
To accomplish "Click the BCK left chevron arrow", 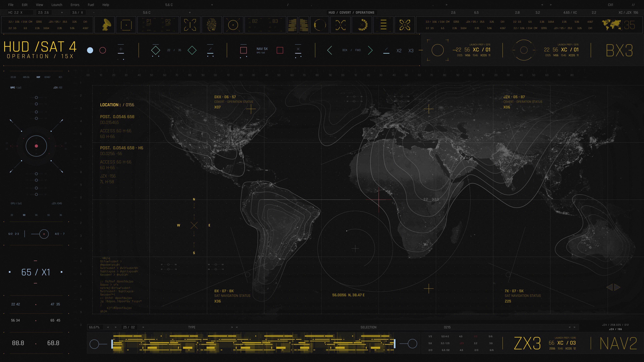I will 330,50.
